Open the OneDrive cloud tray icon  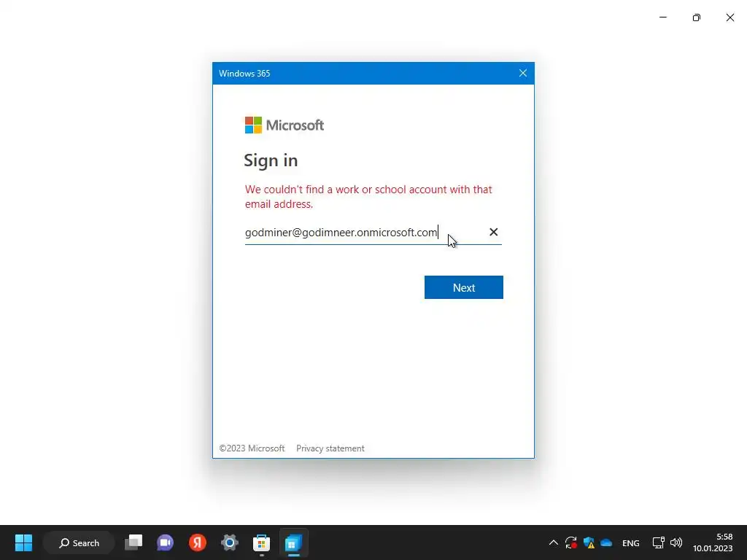[x=606, y=542]
